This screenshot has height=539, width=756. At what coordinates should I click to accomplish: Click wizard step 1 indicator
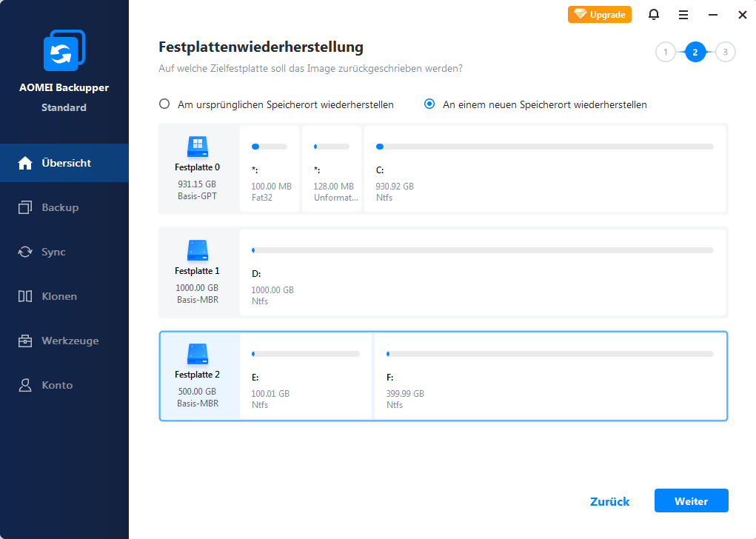pyautogui.click(x=665, y=52)
